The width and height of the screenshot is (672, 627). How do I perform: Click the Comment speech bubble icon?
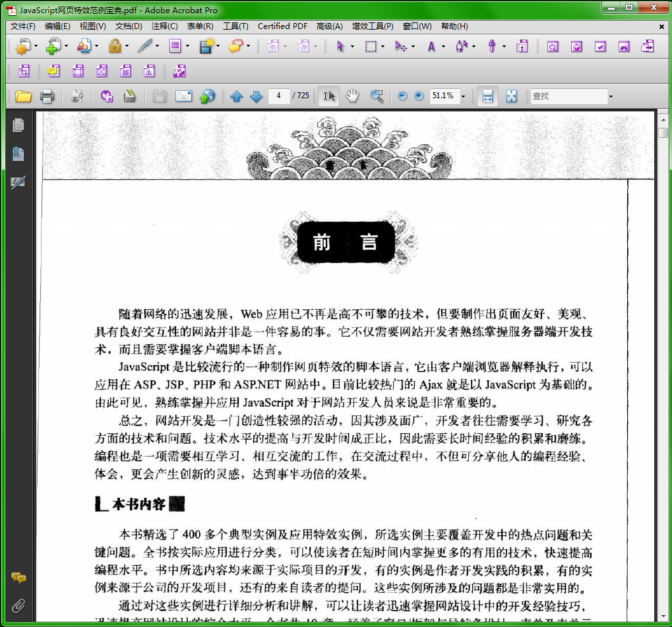pos(235,46)
